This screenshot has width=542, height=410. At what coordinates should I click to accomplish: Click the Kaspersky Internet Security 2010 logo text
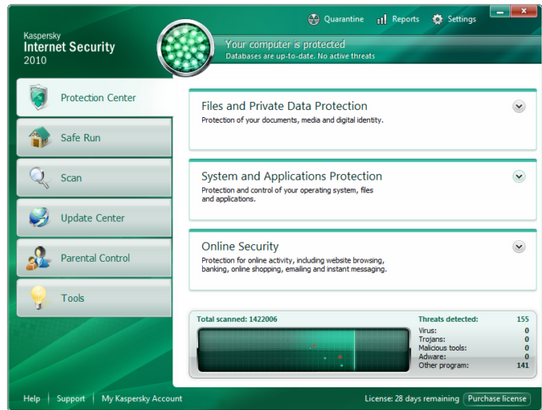point(69,48)
